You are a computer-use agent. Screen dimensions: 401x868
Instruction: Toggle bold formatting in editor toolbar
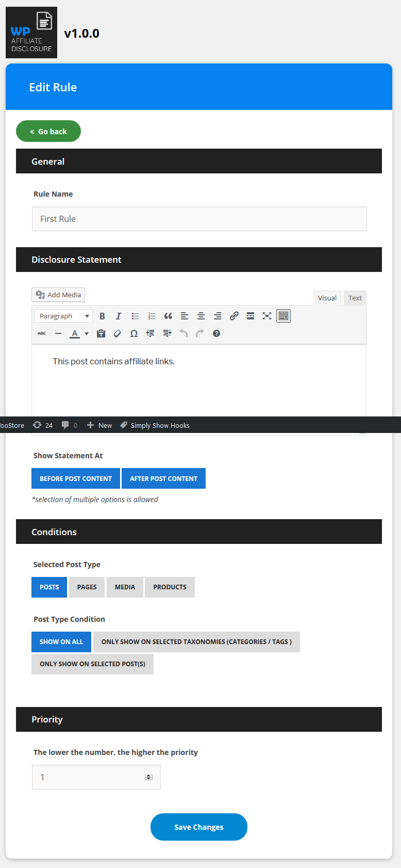pyautogui.click(x=102, y=316)
